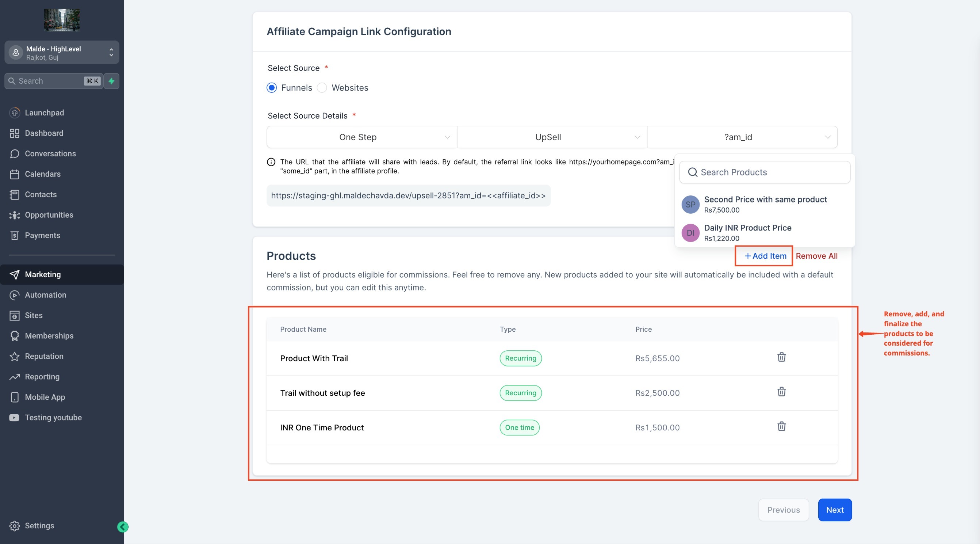
Task: Open Reputation menu item
Action: coord(44,356)
